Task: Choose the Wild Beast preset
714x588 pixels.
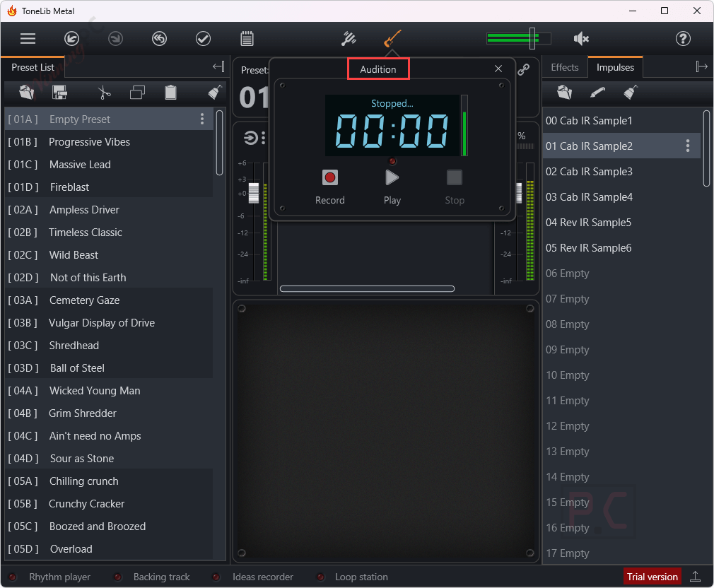Action: click(108, 255)
